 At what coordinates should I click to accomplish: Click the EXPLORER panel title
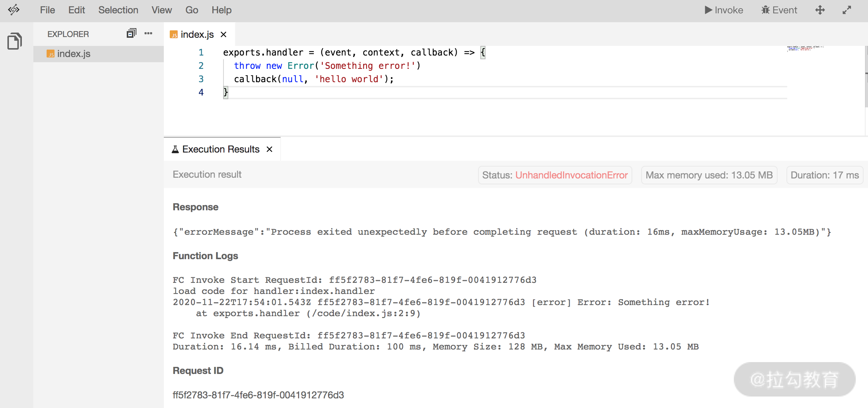click(68, 34)
